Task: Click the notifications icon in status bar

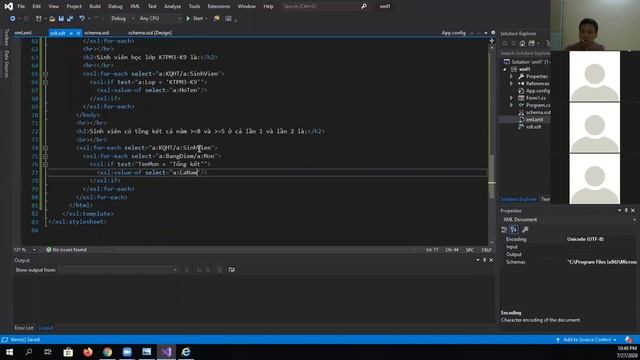Action: 629,340
